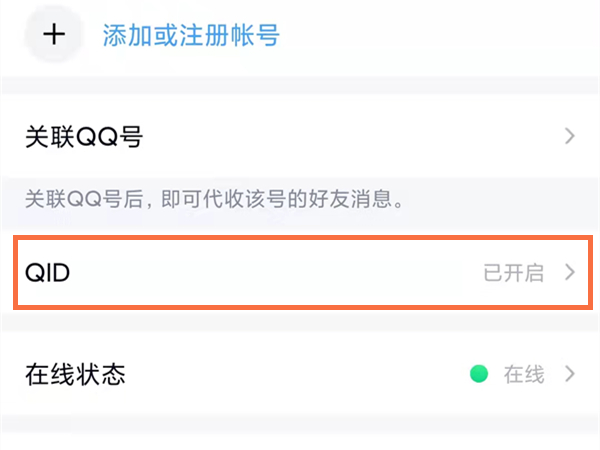
Task: Expand the 在线状态 chevron arrow
Action: [x=571, y=375]
